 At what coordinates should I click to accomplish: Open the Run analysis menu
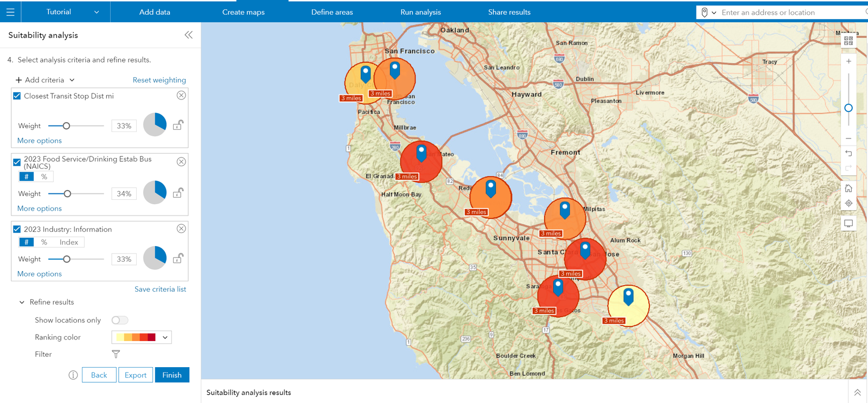click(420, 12)
